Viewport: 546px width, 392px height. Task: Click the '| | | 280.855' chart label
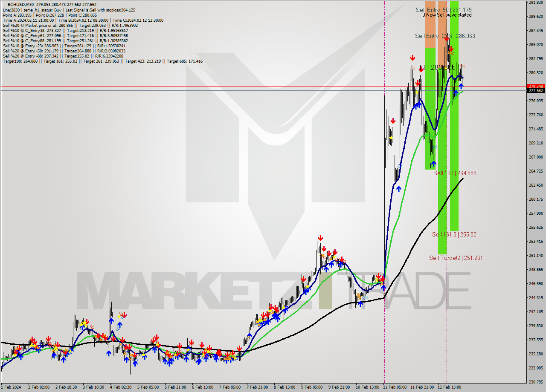coord(439,67)
